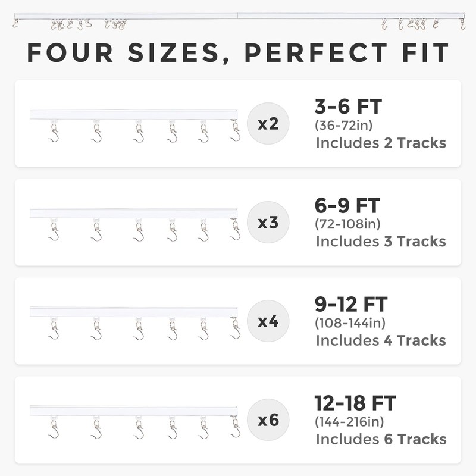This screenshot has width=476, height=476.
Task: Click the "Includes 2 Tracks" text
Action: 381,143
